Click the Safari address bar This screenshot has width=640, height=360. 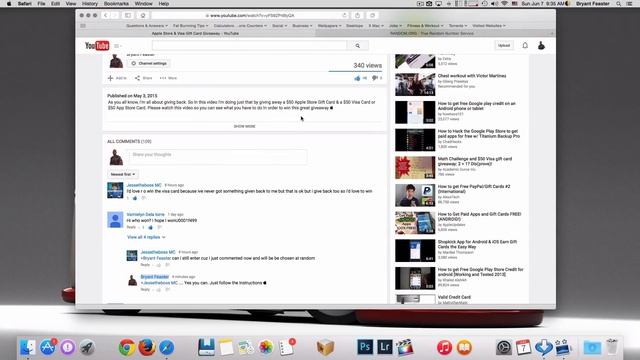[x=250, y=16]
